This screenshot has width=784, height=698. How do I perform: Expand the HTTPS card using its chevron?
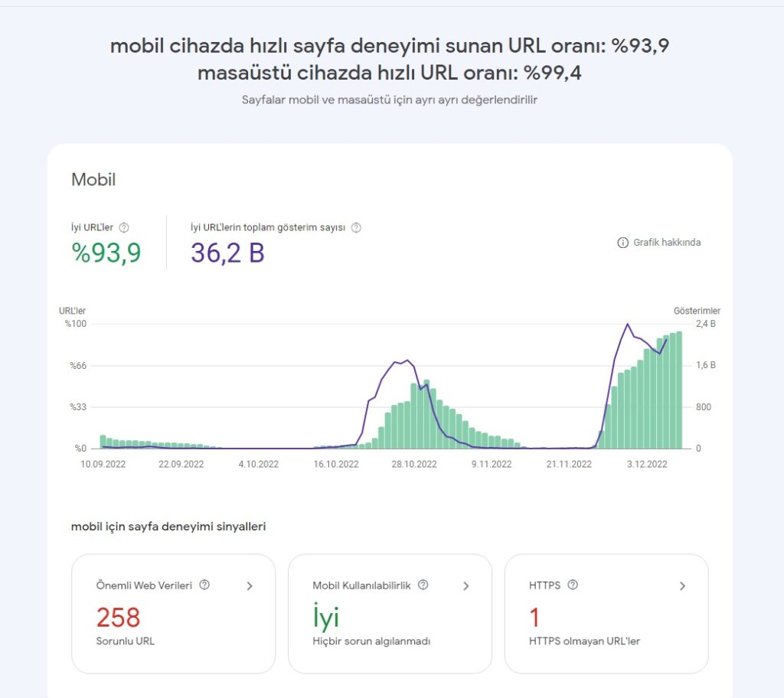point(682,586)
